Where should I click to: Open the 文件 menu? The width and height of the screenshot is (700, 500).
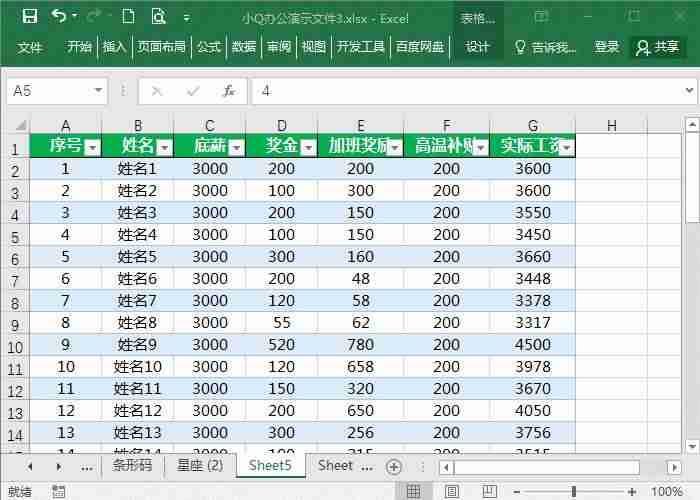click(x=29, y=47)
